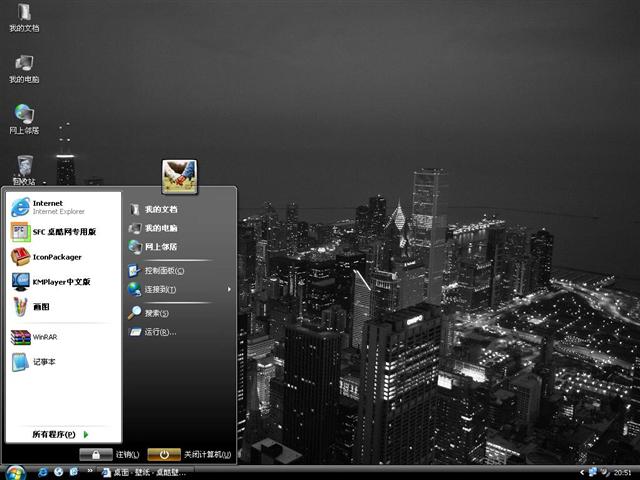Screen dimensions: 640x480
Task: Open 运行(R)... run dialog
Action: pyautogui.click(x=153, y=332)
